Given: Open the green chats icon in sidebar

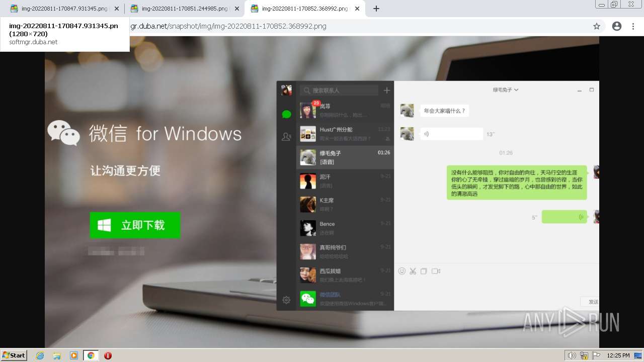Looking at the screenshot, I should (x=286, y=114).
